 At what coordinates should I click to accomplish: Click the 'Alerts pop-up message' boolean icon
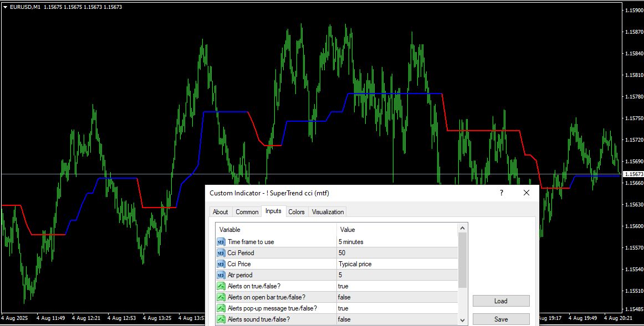click(x=221, y=308)
